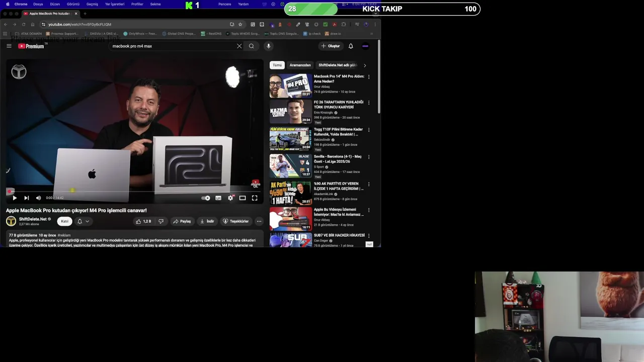Image resolution: width=644 pixels, height=362 pixels.
Task: Open YouTube notifications bell
Action: (x=351, y=46)
